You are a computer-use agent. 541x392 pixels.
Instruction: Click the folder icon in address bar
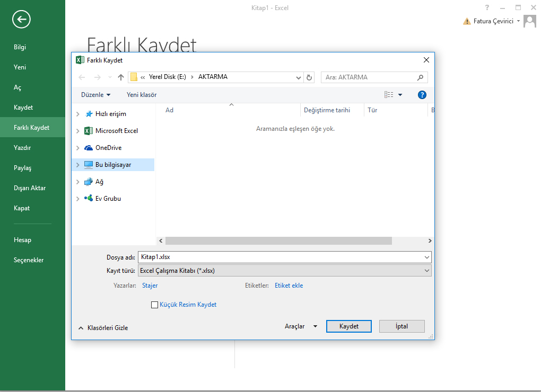134,77
